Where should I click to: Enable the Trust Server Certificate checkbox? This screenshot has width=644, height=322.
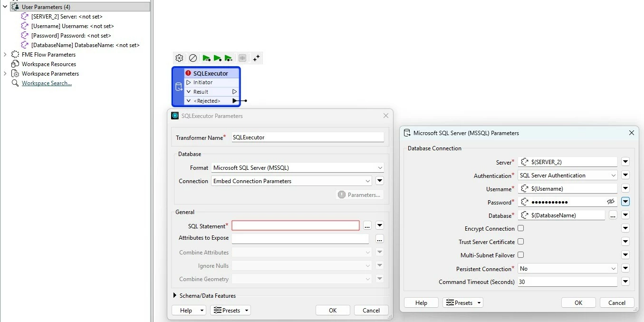[521, 242]
